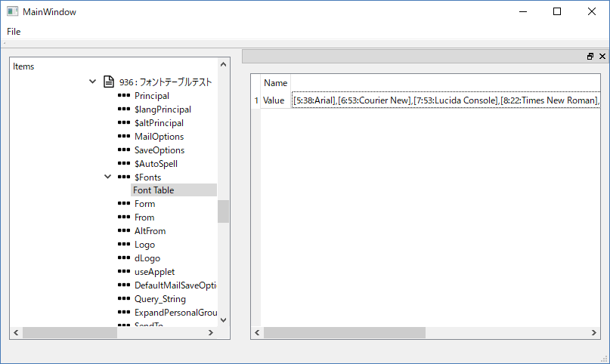Click the icon beside MailOptions

pyautogui.click(x=124, y=137)
